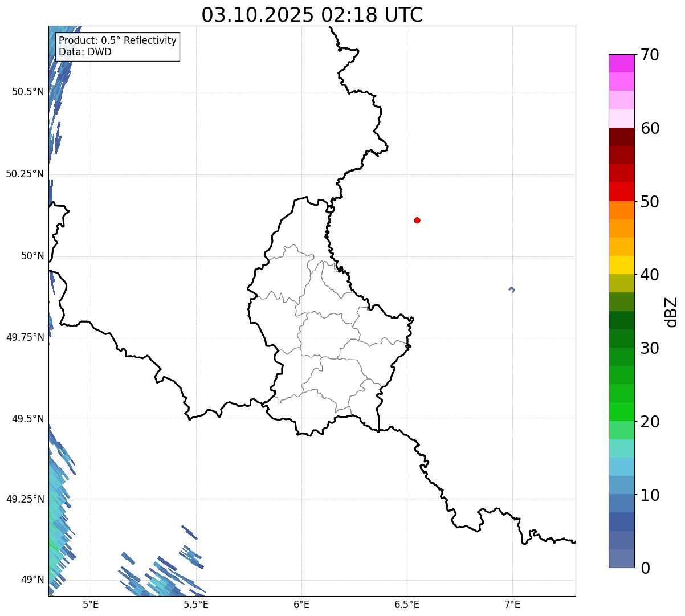Image resolution: width=685 pixels, height=616 pixels.
Task: Click the bright red colorbar segment near 50
Action: coord(622,192)
